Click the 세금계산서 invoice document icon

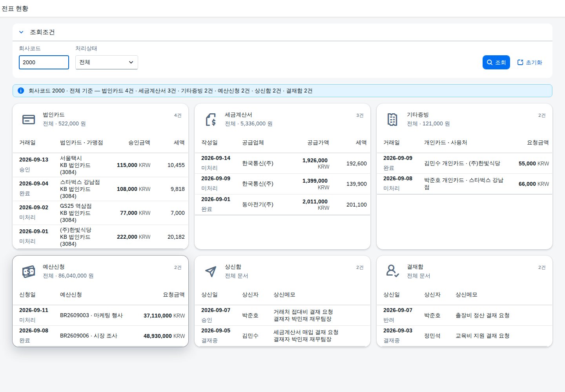(211, 119)
